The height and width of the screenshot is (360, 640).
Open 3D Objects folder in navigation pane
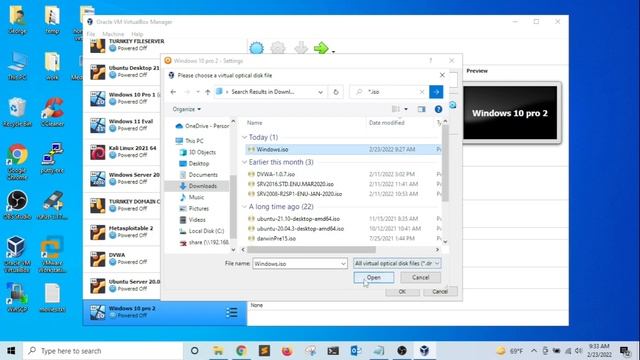coord(198,152)
